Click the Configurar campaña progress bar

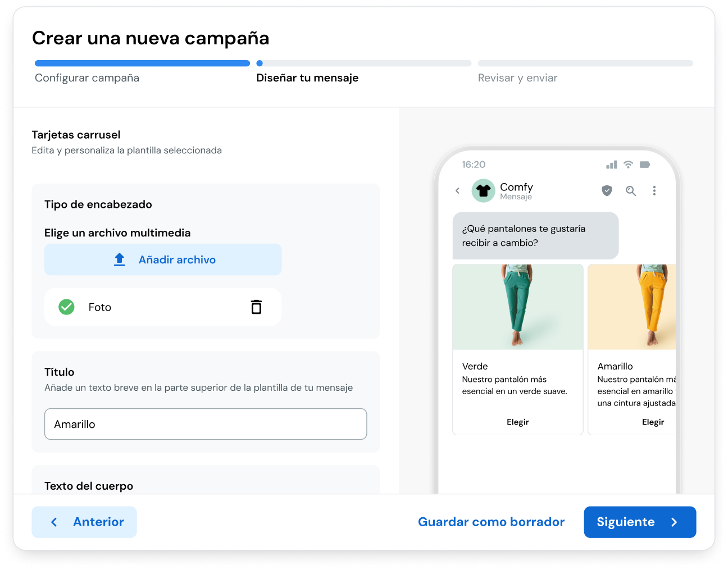(142, 63)
